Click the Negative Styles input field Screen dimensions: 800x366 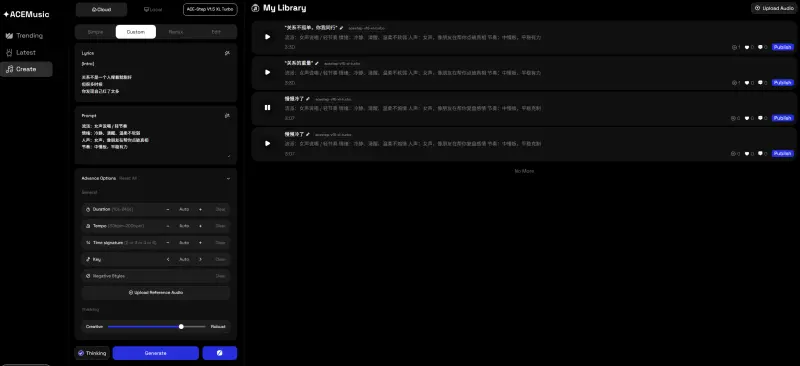156,276
